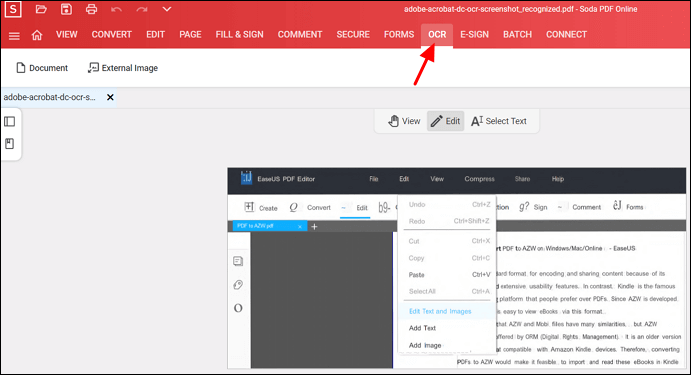Redo the last action

141,9
